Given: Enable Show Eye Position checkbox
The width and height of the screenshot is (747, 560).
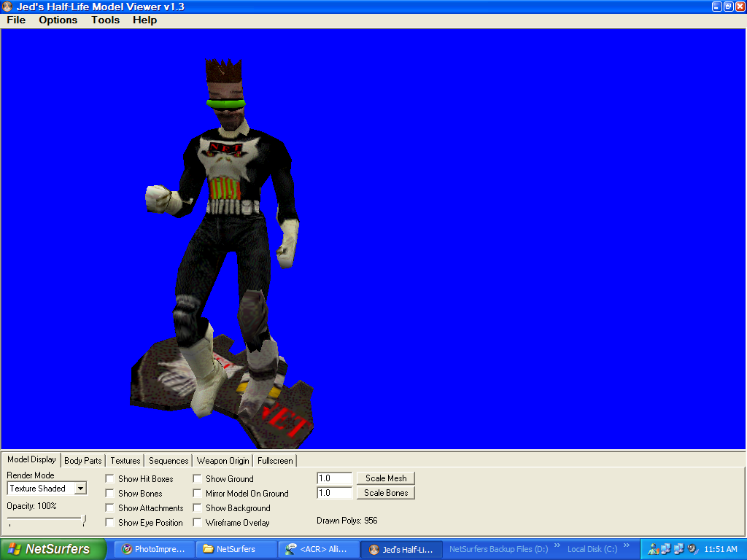Looking at the screenshot, I should coord(109,522).
